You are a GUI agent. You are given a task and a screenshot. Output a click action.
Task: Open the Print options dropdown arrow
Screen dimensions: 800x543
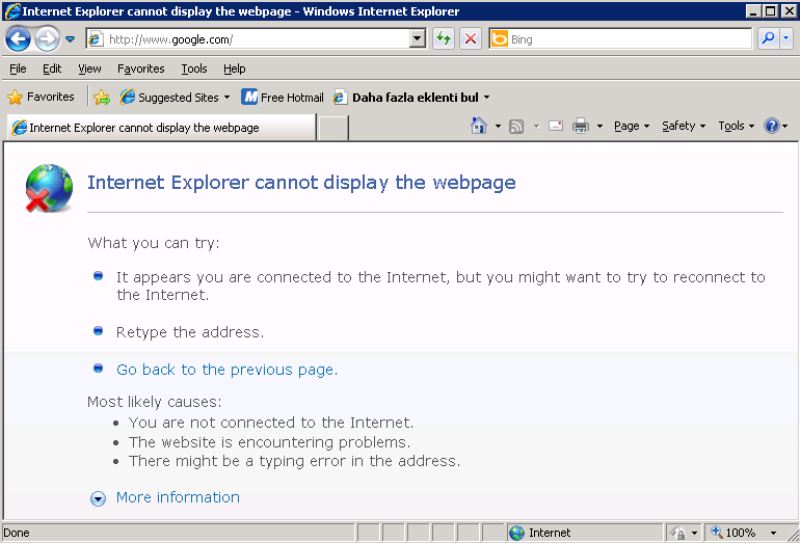(599, 126)
